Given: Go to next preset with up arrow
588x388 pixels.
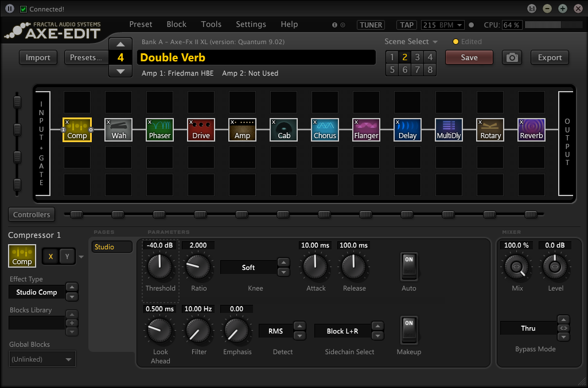Looking at the screenshot, I should [120, 44].
